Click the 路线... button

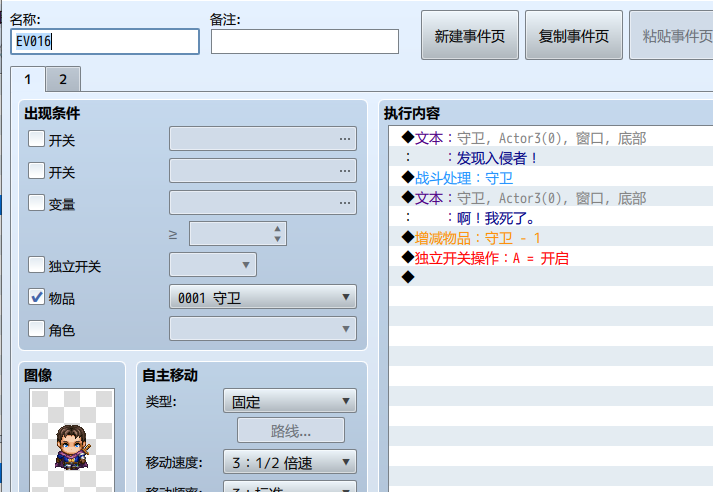pos(291,430)
